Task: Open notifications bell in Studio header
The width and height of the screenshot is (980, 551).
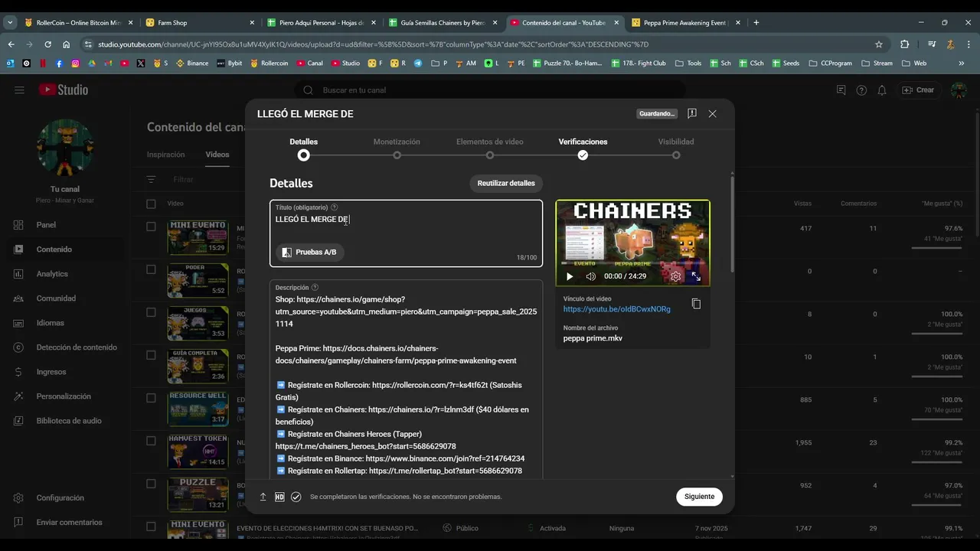Action: click(882, 90)
